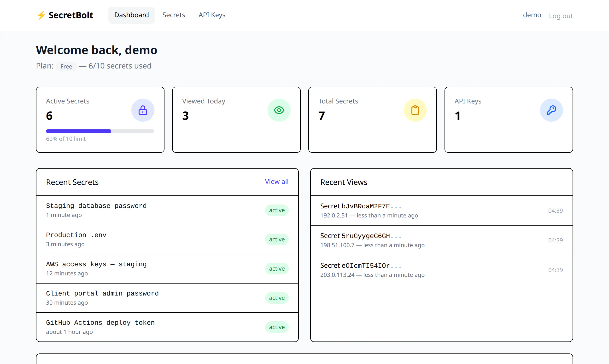This screenshot has height=364, width=609.
Task: Select the Secret 5ruGyygeG6GH view entry
Action: point(442,240)
